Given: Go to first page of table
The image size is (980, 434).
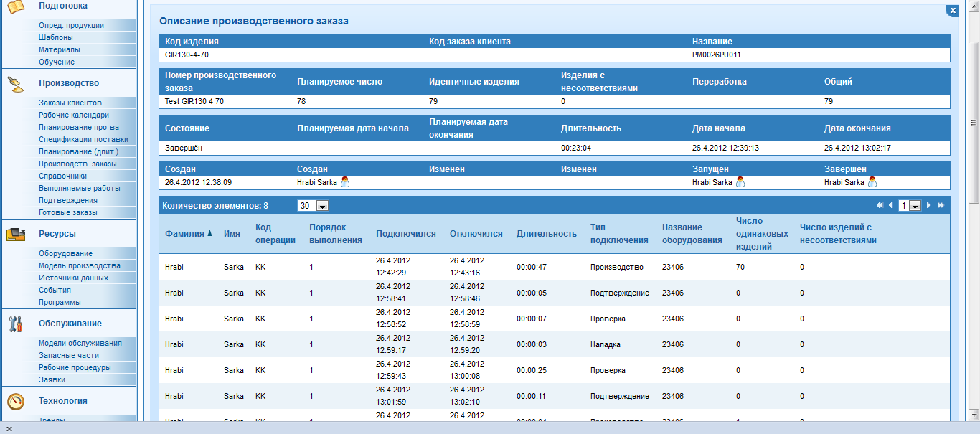Looking at the screenshot, I should click(880, 205).
